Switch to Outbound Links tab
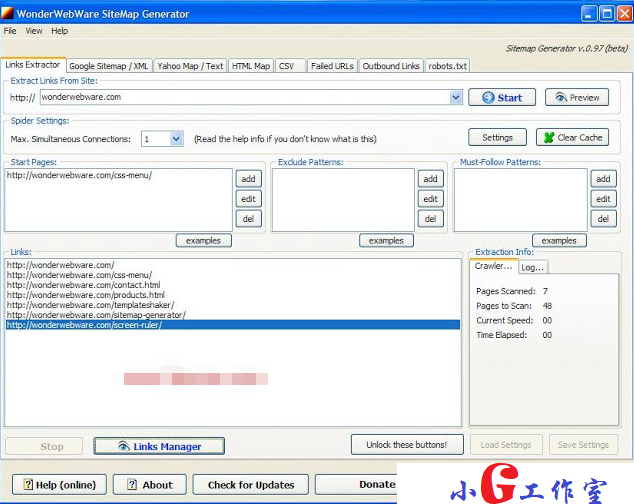This screenshot has width=634, height=504. point(391,66)
